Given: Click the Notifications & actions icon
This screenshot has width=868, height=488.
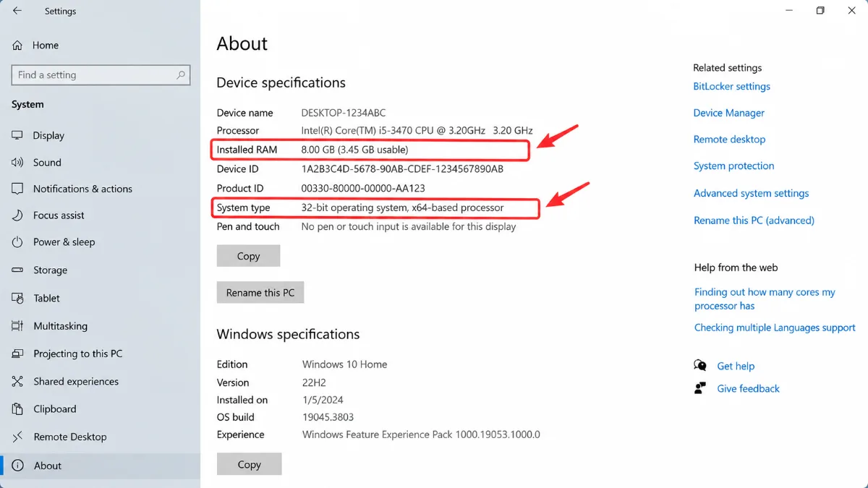Looking at the screenshot, I should 18,189.
